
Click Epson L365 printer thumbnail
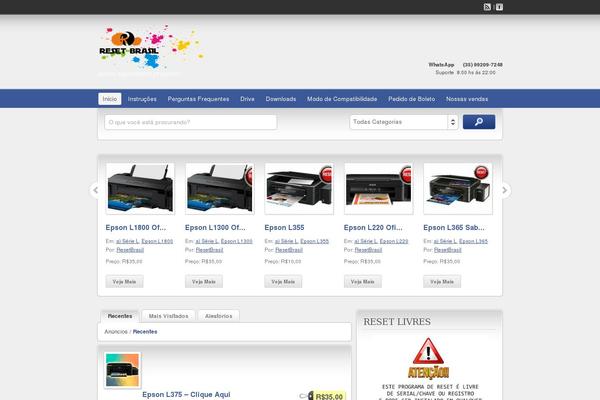(458, 189)
